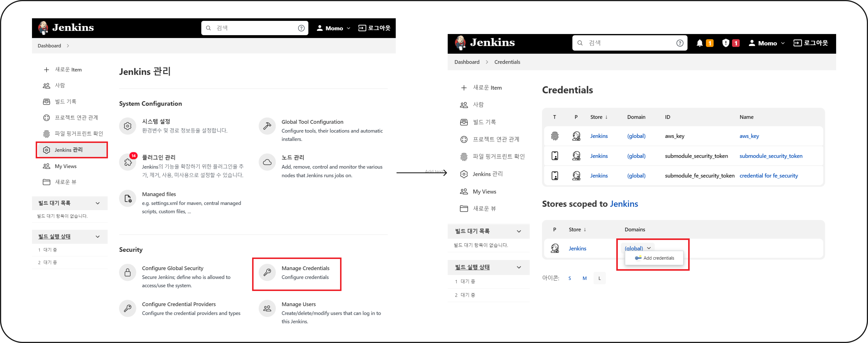Click the Managed files document icon

(128, 199)
